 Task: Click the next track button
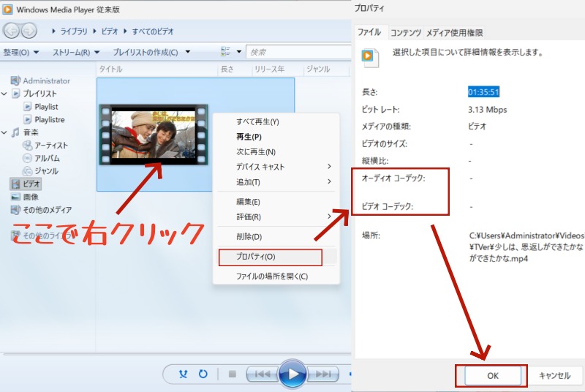322,374
